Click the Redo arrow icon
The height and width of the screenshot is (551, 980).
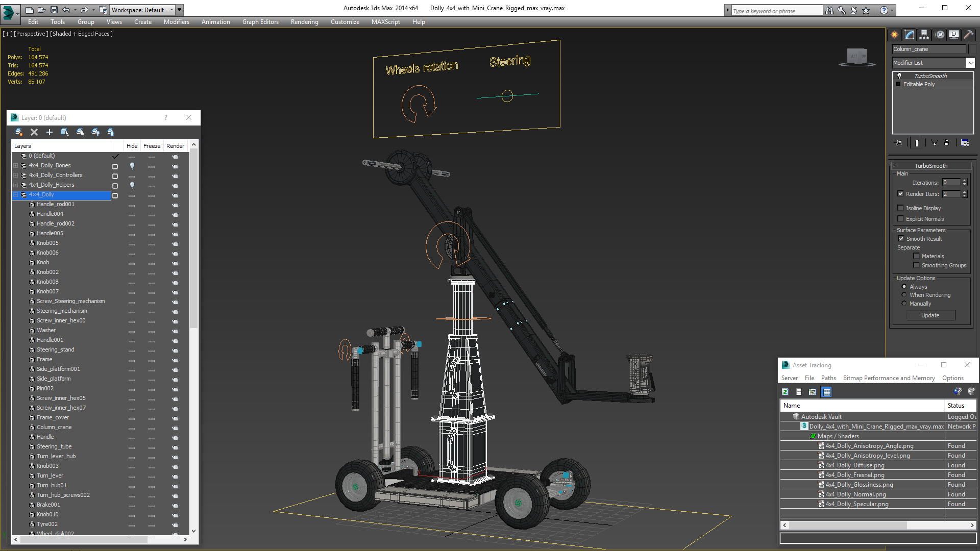pos(84,10)
